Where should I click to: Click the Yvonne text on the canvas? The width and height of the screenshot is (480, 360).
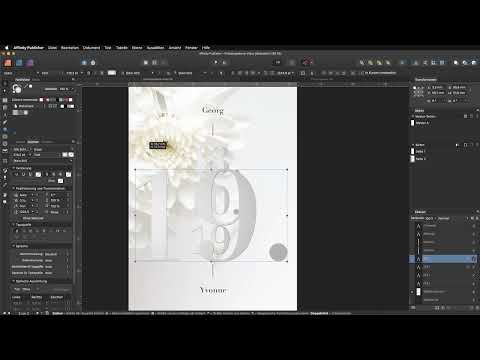click(213, 290)
